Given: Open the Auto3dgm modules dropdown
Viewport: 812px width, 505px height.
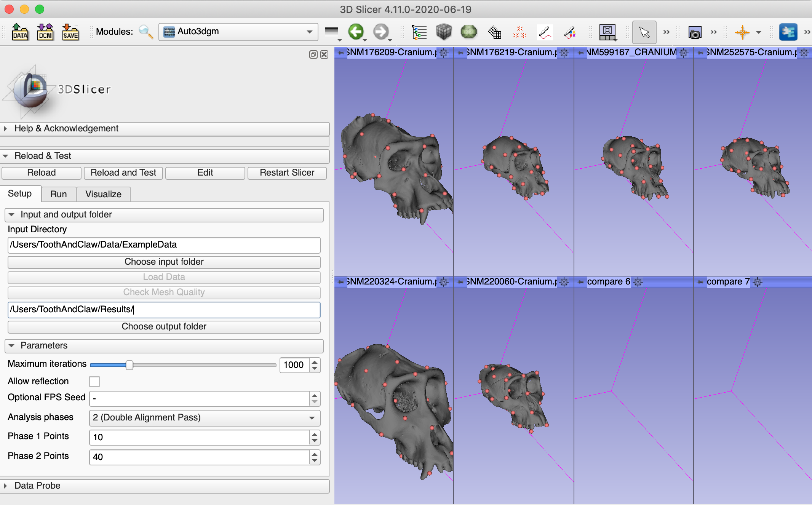Looking at the screenshot, I should tap(238, 32).
